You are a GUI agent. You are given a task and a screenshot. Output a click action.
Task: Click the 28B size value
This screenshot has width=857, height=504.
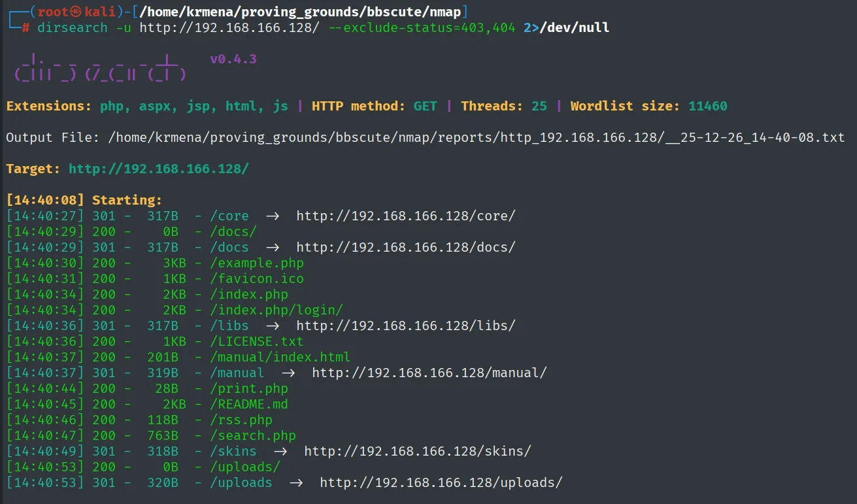point(167,388)
